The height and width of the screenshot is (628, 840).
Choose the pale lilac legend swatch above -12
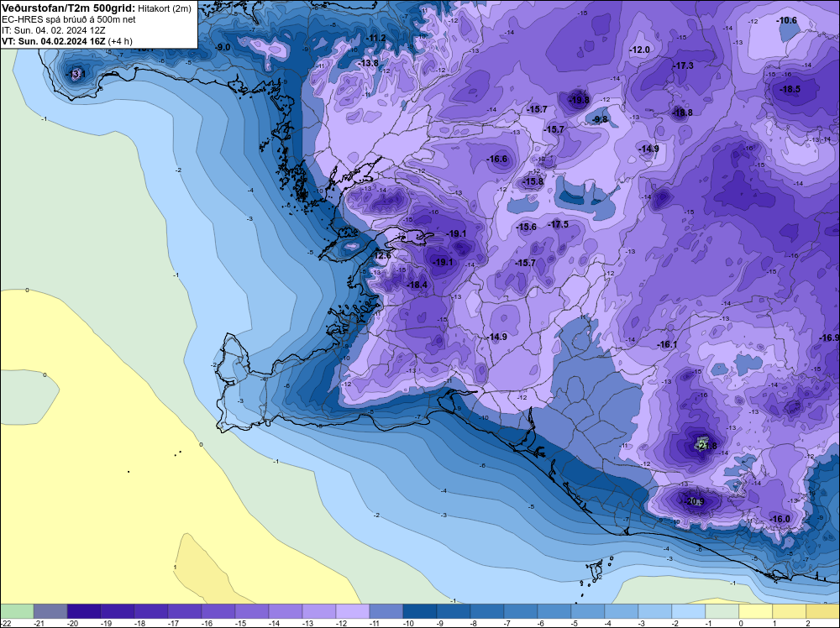(x=353, y=611)
